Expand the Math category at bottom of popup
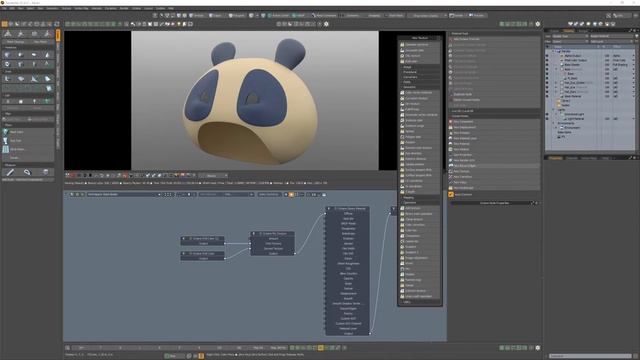640x360 pixels. click(x=407, y=302)
